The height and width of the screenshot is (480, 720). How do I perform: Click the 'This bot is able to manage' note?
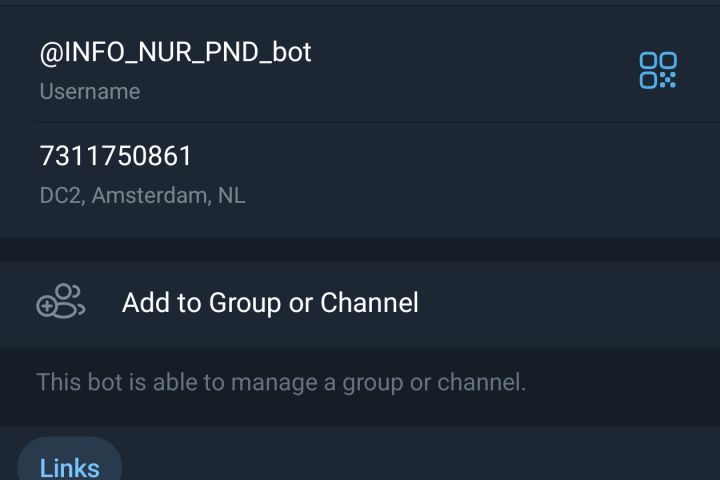pos(281,382)
